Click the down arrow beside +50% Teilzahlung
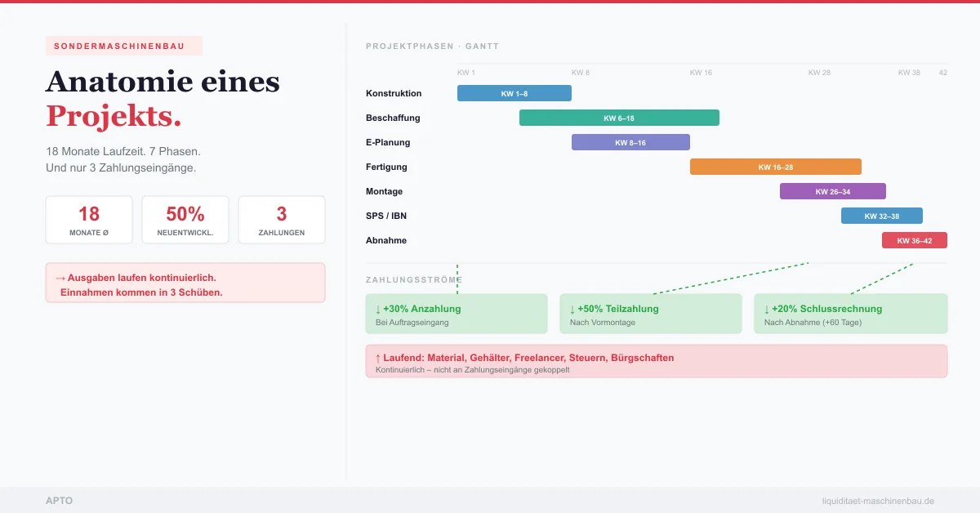980x513 pixels. click(572, 310)
